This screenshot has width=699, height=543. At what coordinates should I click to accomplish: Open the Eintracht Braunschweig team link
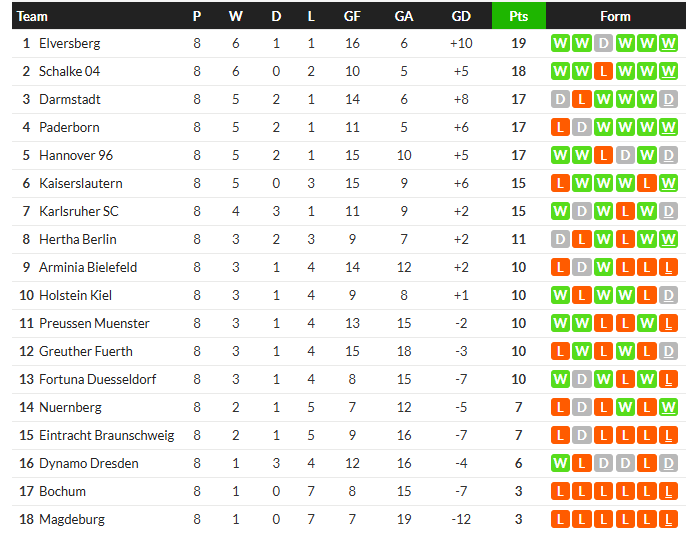pyautogui.click(x=106, y=435)
